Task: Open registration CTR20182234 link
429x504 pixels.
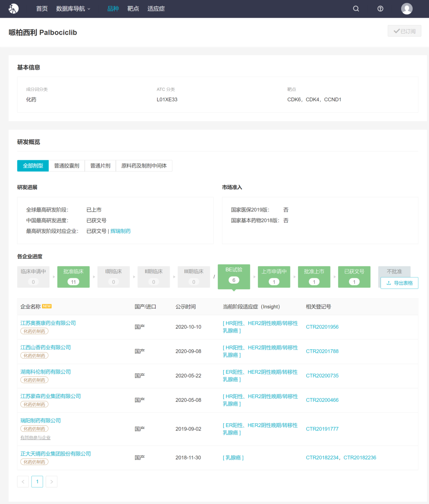Action: click(322, 457)
